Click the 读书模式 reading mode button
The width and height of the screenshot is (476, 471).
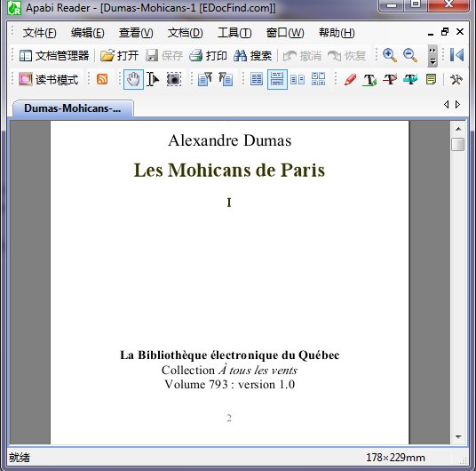pyautogui.click(x=49, y=80)
